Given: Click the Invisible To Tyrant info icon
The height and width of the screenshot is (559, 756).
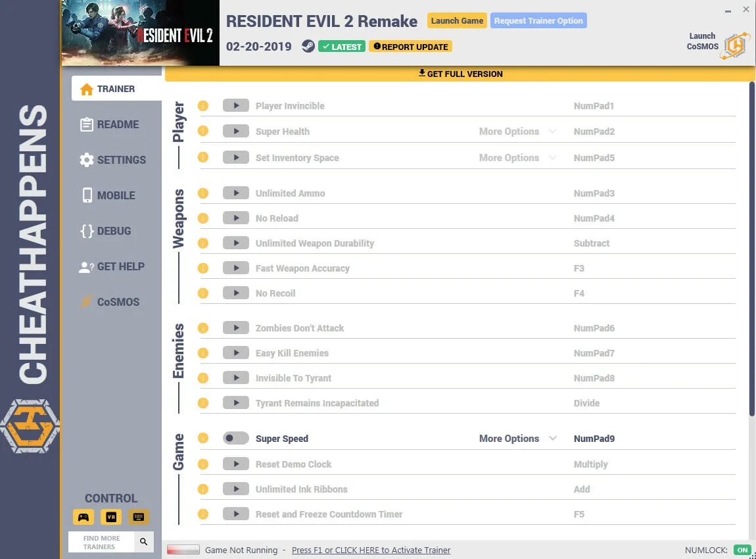Looking at the screenshot, I should [203, 378].
